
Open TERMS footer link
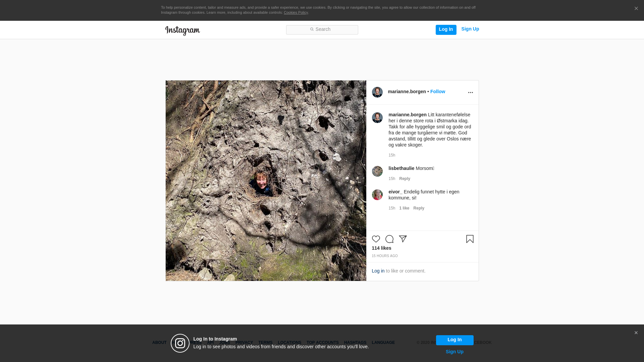click(265, 343)
